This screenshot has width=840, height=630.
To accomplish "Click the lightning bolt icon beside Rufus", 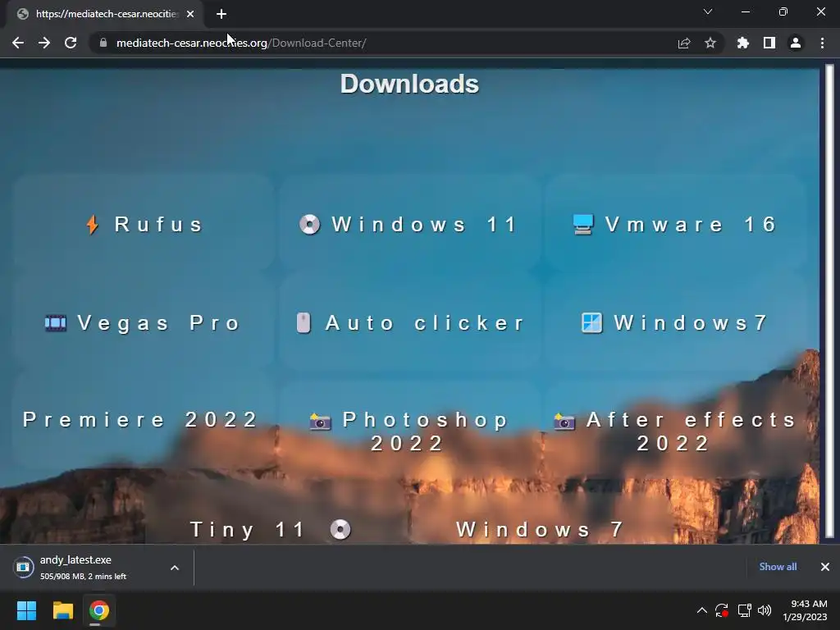I will 92,225.
